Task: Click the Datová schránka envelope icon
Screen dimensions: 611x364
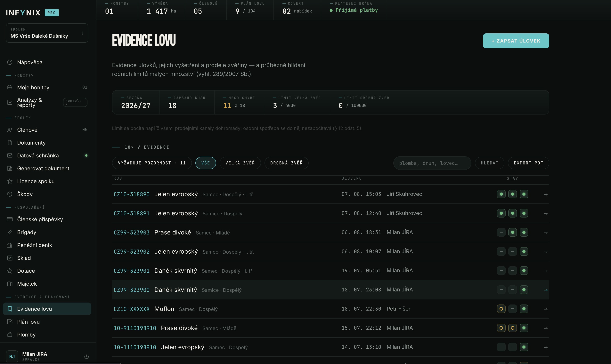Action: [x=10, y=155]
